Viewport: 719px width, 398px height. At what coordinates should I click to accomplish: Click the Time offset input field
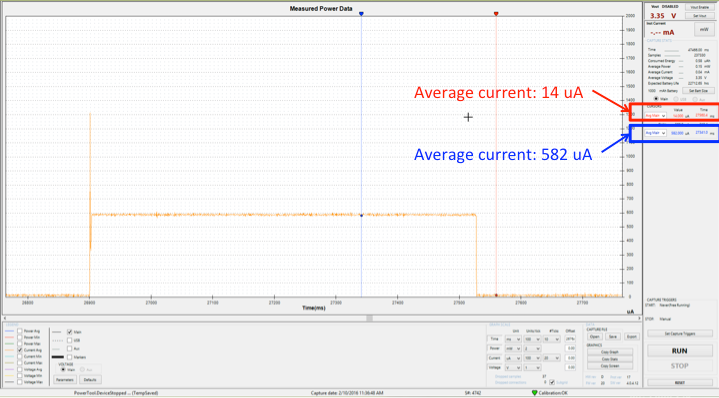570,339
